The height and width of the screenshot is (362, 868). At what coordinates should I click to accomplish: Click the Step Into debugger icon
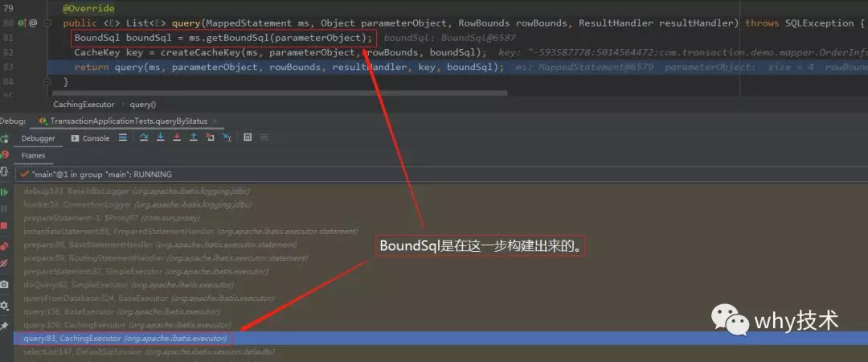[x=161, y=138]
